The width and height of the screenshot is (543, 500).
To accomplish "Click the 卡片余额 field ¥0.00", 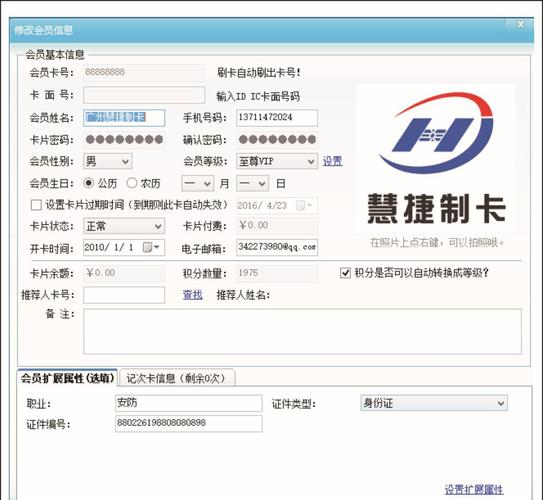I will tap(124, 273).
